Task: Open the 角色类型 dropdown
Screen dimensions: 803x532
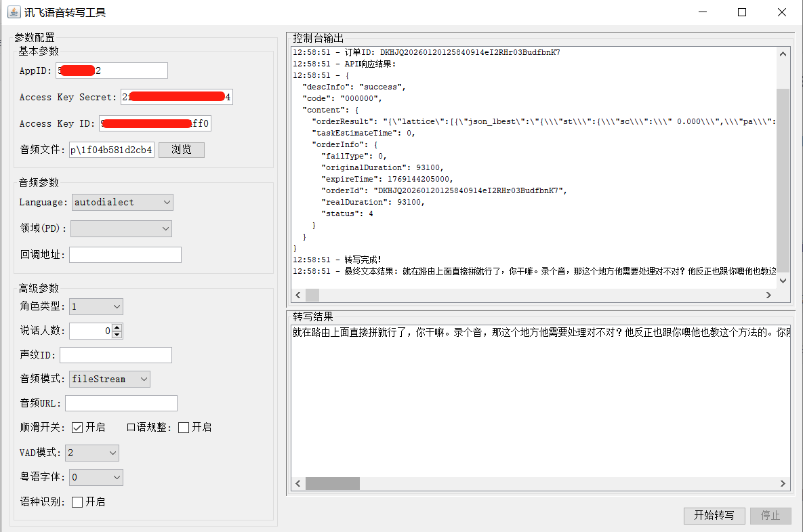Action: (96, 307)
